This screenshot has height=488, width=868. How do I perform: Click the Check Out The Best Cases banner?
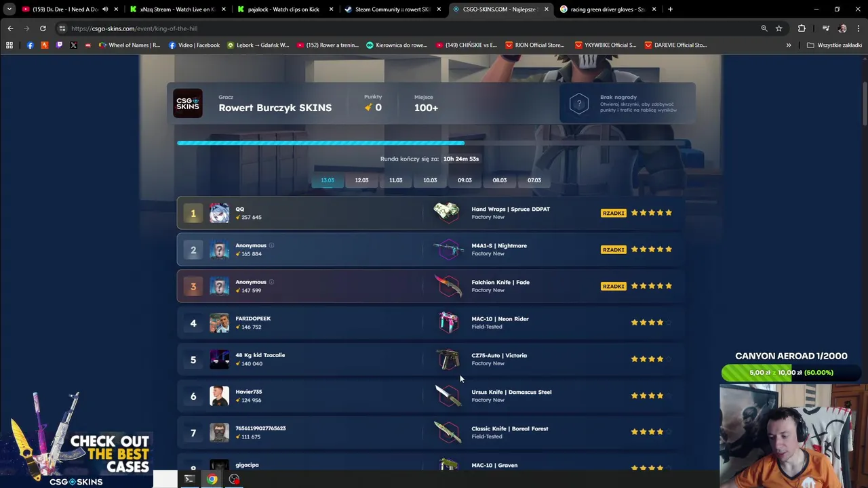[76, 439]
